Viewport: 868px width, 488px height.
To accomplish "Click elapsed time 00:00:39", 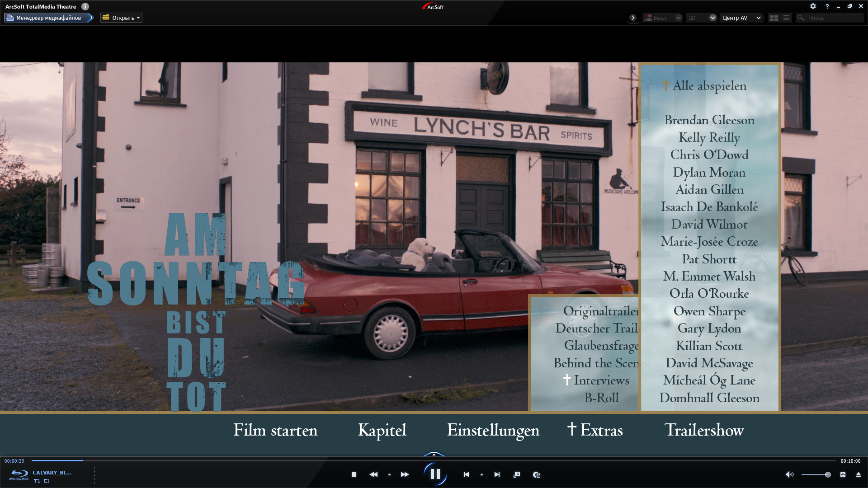I will [14, 461].
